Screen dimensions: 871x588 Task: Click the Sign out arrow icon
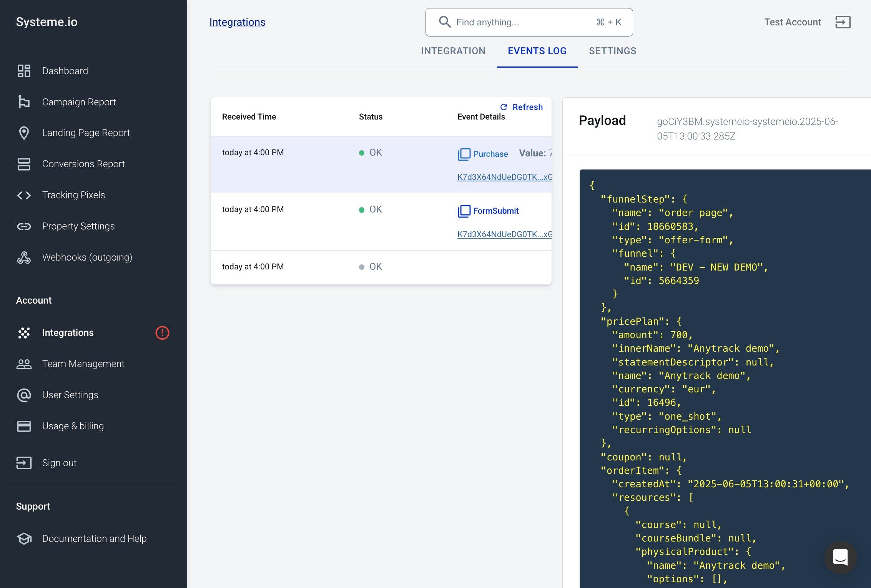[x=24, y=463]
